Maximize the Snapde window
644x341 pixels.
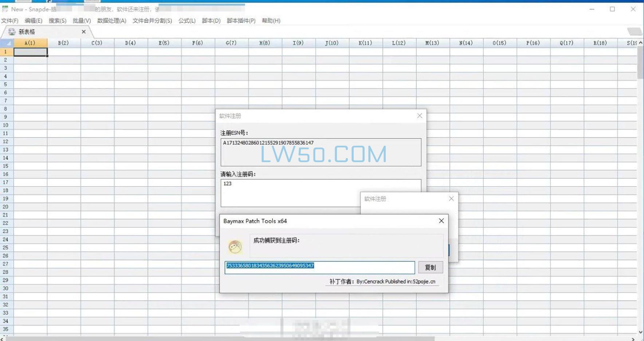[612, 9]
